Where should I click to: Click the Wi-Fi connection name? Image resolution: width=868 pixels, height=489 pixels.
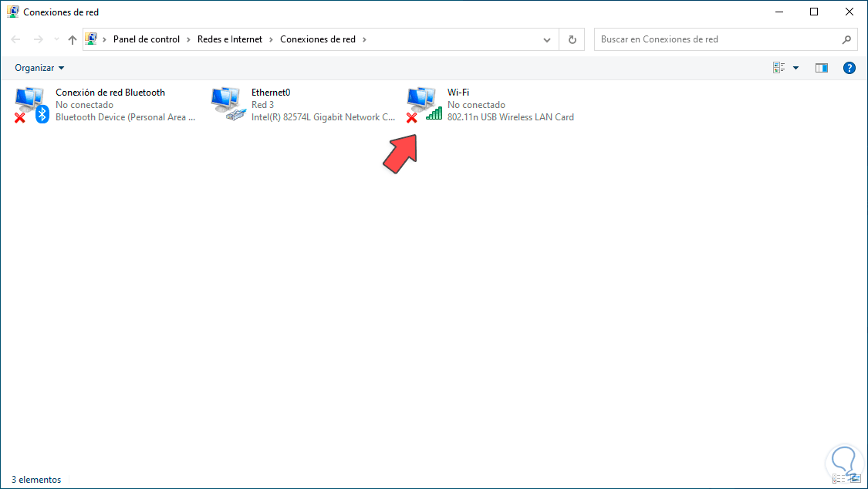[x=458, y=93]
